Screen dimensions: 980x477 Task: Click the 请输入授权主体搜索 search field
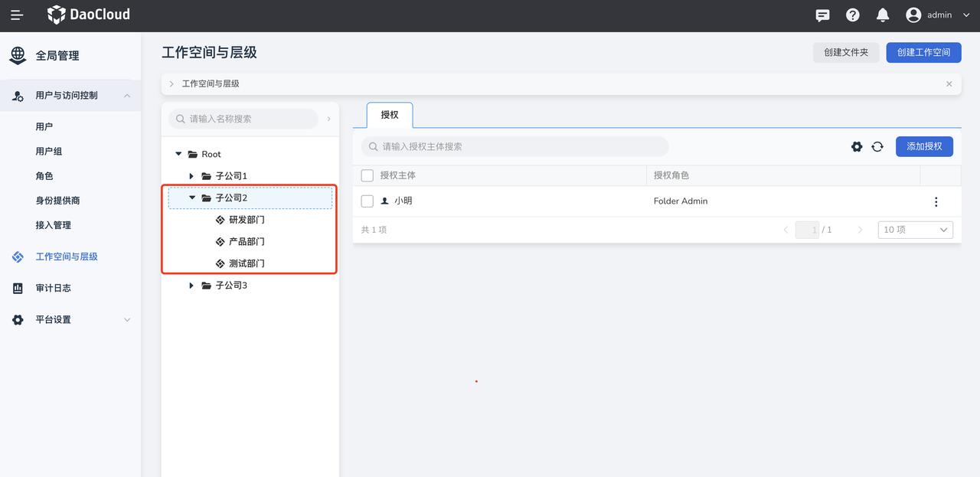tap(514, 146)
